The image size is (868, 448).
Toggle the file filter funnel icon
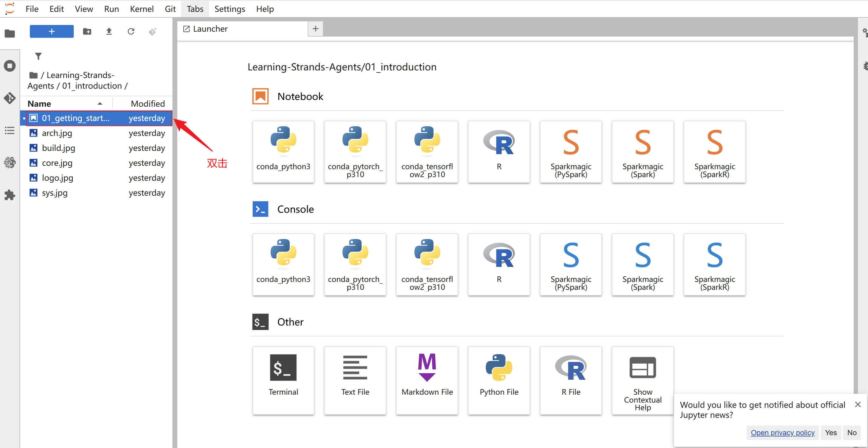coord(38,56)
